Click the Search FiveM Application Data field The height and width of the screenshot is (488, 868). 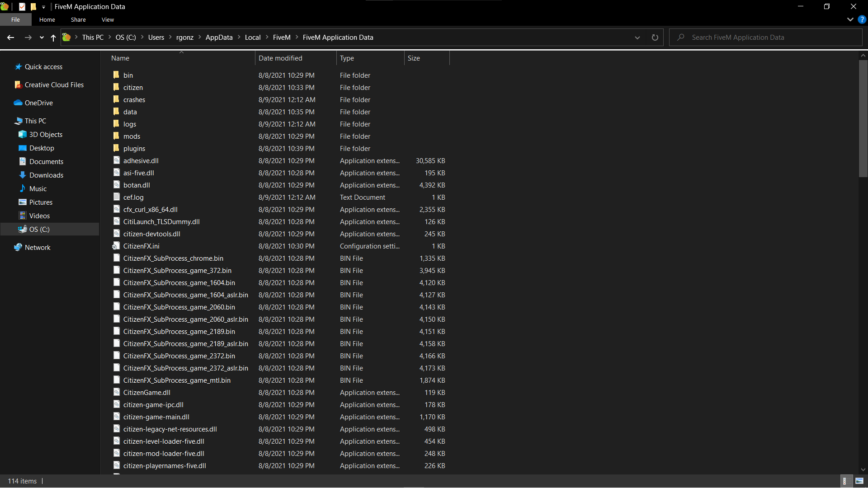766,38
